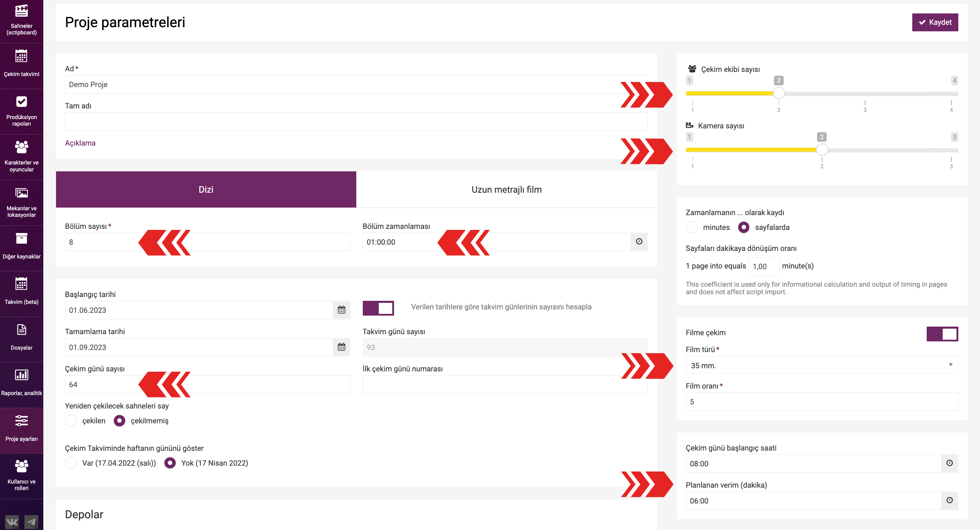Viewport: 980px width, 530px height.
Task: Select çekilmemiş radio option
Action: tap(119, 421)
